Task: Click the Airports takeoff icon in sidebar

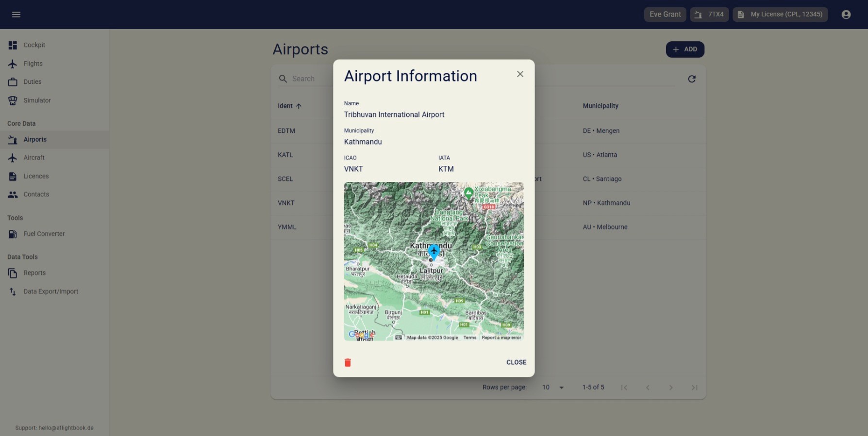Action: click(13, 140)
